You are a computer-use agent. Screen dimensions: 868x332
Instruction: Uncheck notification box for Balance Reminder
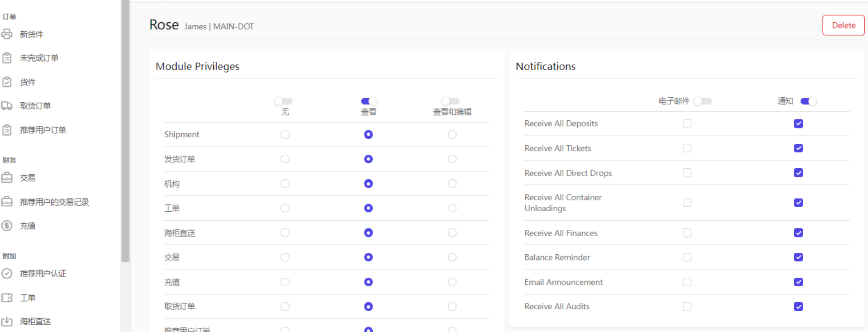(x=798, y=257)
